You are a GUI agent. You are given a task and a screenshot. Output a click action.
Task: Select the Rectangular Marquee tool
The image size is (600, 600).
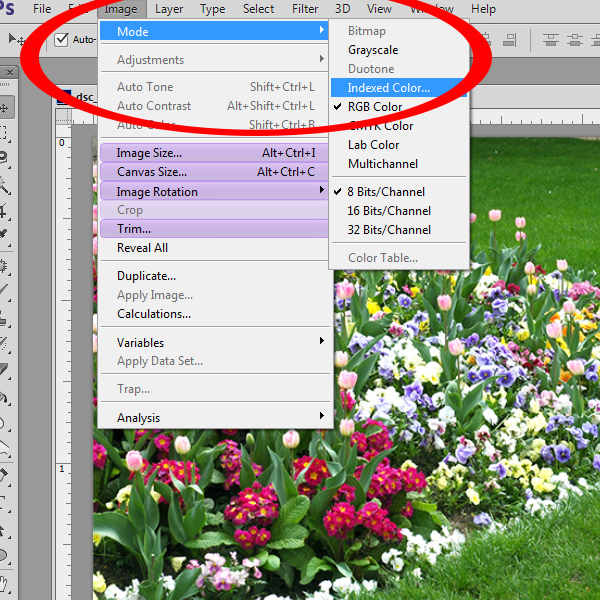click(4, 132)
